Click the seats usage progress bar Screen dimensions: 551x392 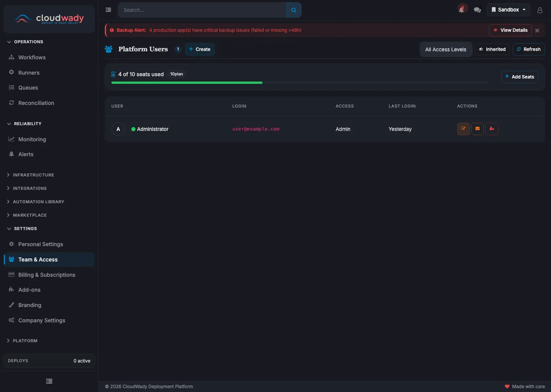coord(300,83)
